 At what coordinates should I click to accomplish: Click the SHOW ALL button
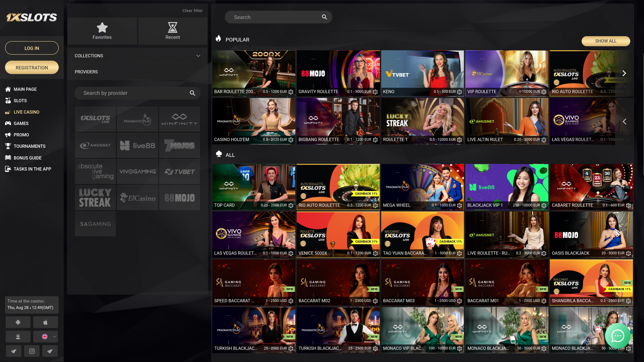click(x=605, y=41)
